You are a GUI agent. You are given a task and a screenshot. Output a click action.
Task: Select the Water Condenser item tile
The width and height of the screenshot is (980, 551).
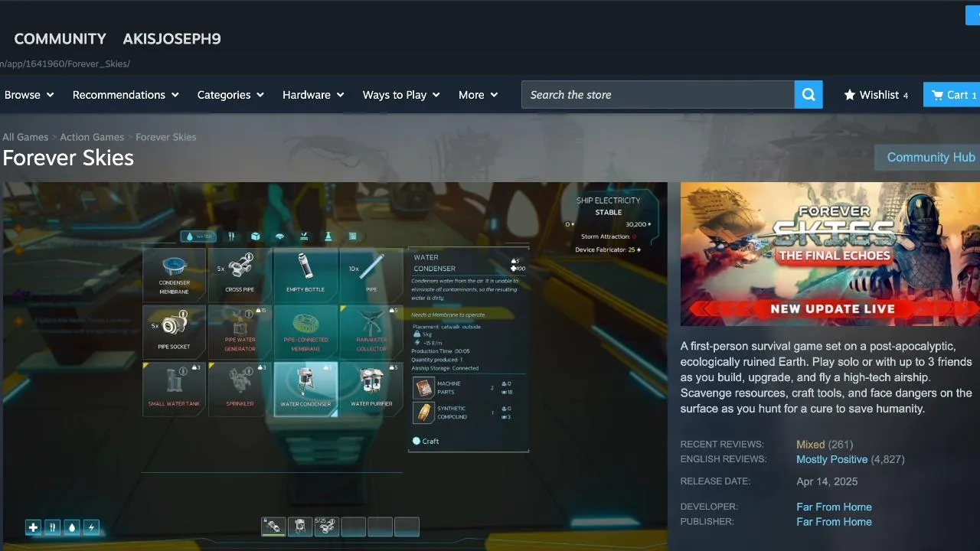coord(305,390)
